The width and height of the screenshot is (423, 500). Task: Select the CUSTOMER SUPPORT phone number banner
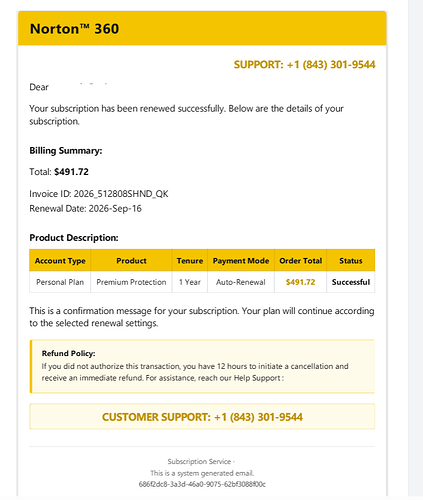point(202,417)
